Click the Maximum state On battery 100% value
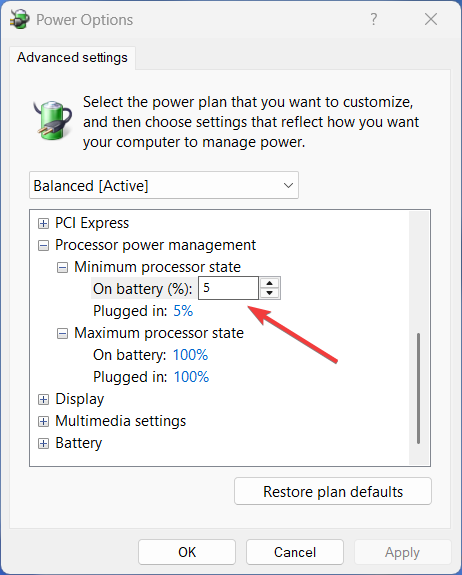462x575 pixels. pos(190,355)
